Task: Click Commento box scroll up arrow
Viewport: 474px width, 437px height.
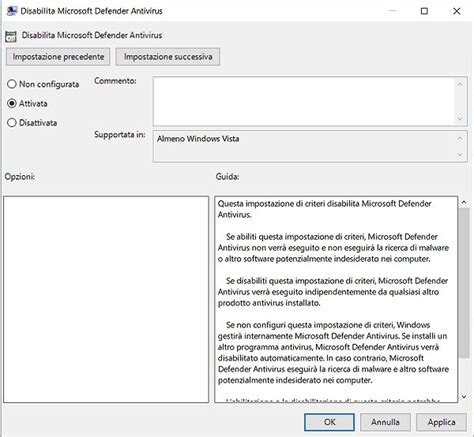Action: pos(460,84)
